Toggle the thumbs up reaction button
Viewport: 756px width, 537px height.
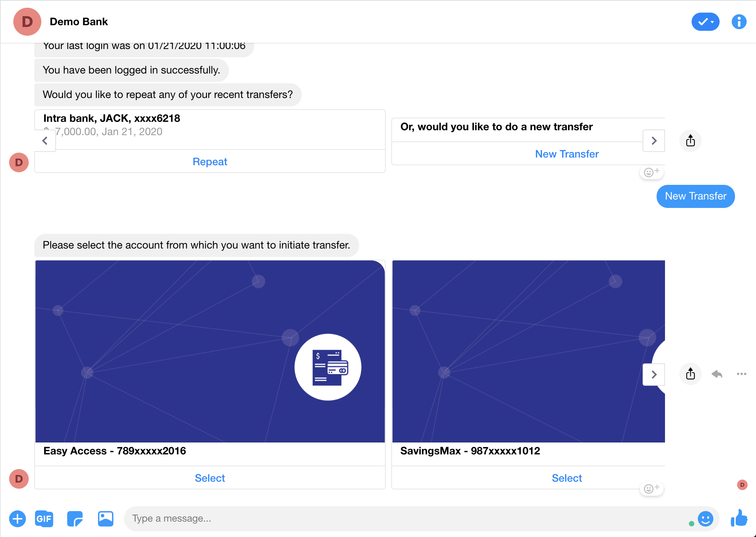tap(737, 518)
